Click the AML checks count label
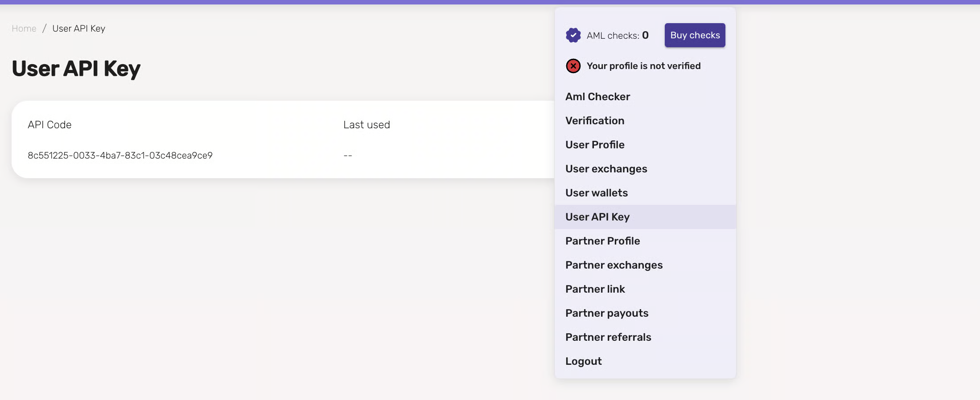This screenshot has height=400, width=980. tap(618, 36)
